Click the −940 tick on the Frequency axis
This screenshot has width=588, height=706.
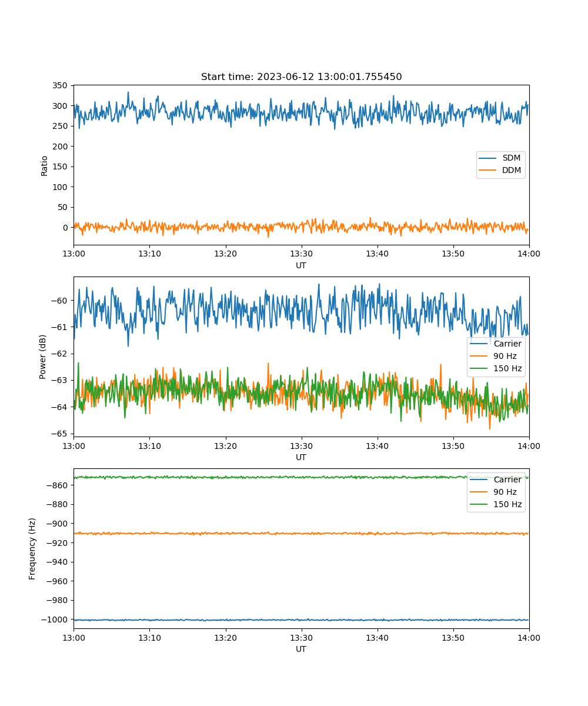(x=58, y=562)
